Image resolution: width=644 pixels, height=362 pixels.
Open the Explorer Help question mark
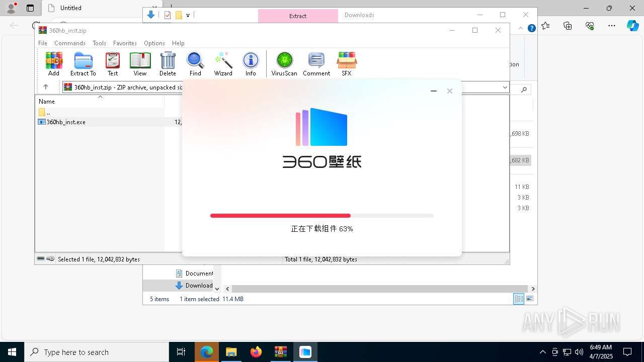(531, 29)
